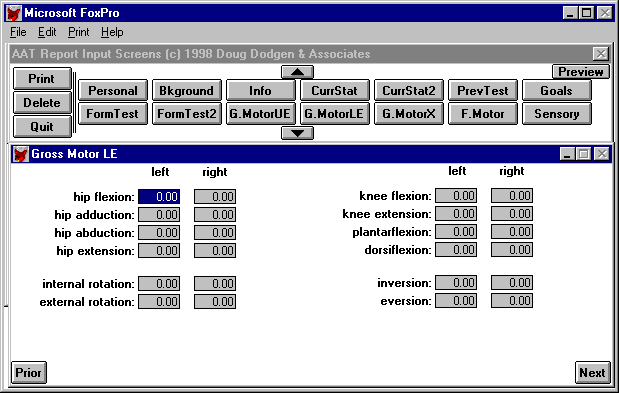Click the knee flexion right field
This screenshot has height=393, width=619.
pos(512,196)
